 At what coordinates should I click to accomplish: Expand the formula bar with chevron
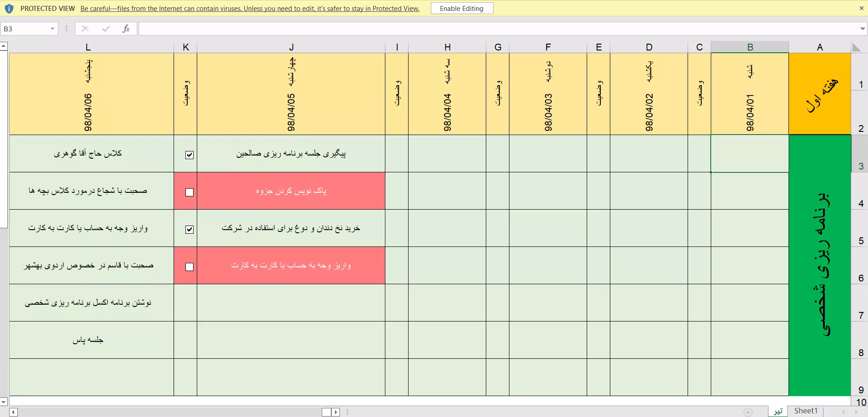coord(862,29)
